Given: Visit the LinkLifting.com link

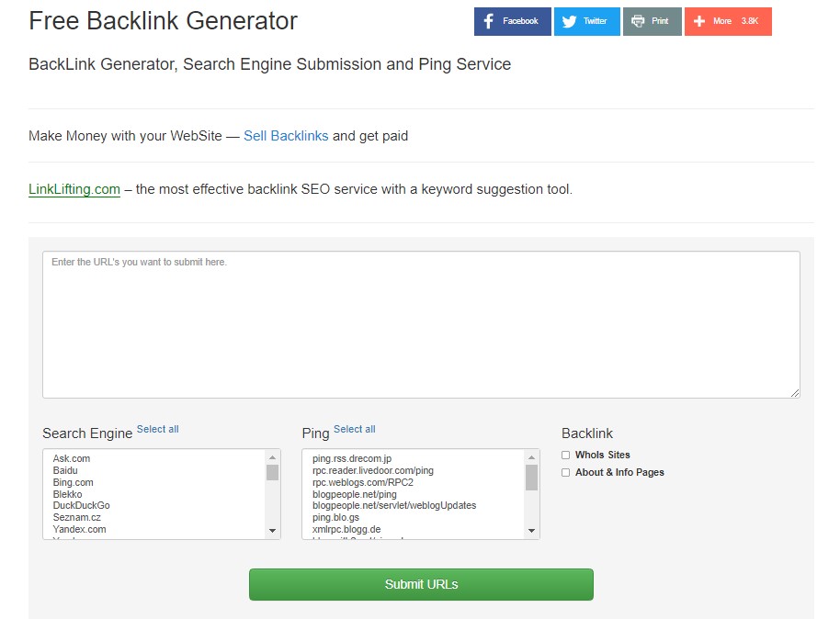Looking at the screenshot, I should pyautogui.click(x=74, y=189).
